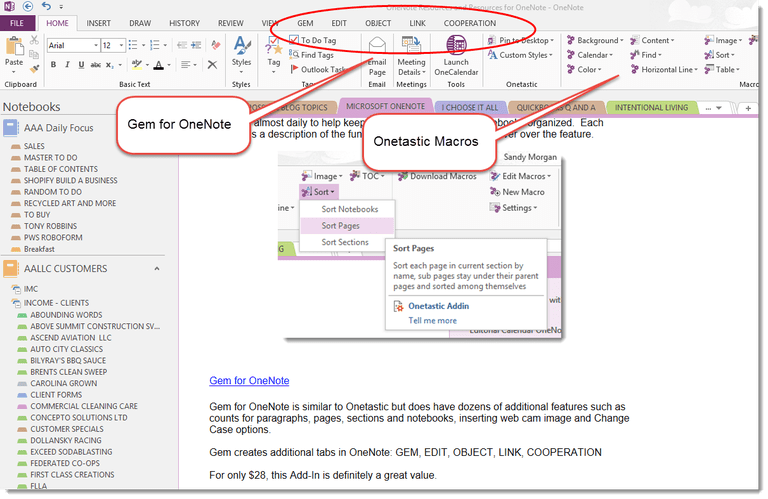This screenshot has width=768, height=499.
Task: Collapse the AALLC CUSTOMERS notebook
Action: click(x=157, y=269)
